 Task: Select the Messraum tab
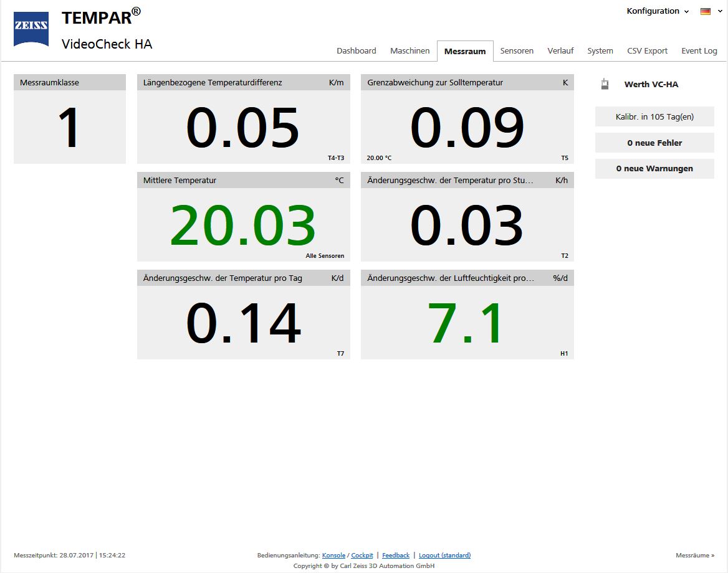click(x=465, y=51)
